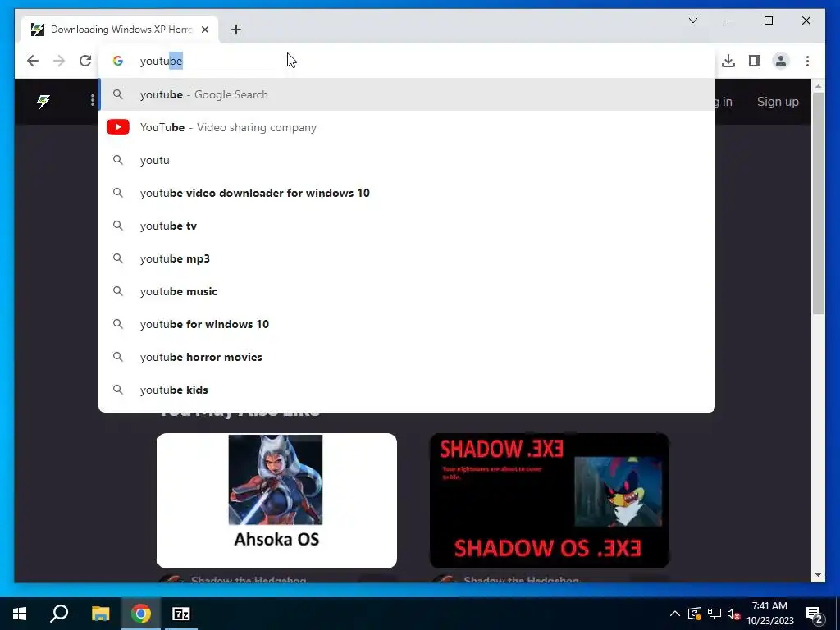Viewport: 840px width, 630px height.
Task: Select YouTube - Video sharing company suggestion
Action: [407, 127]
